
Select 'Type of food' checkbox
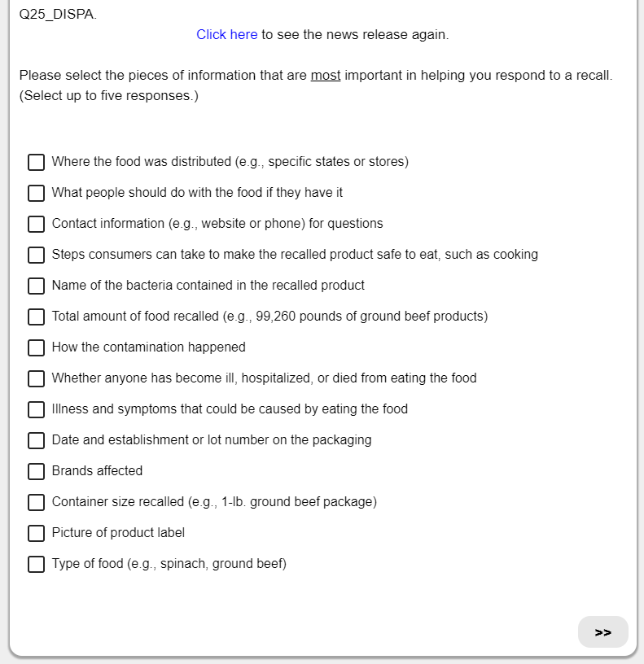[x=37, y=564]
